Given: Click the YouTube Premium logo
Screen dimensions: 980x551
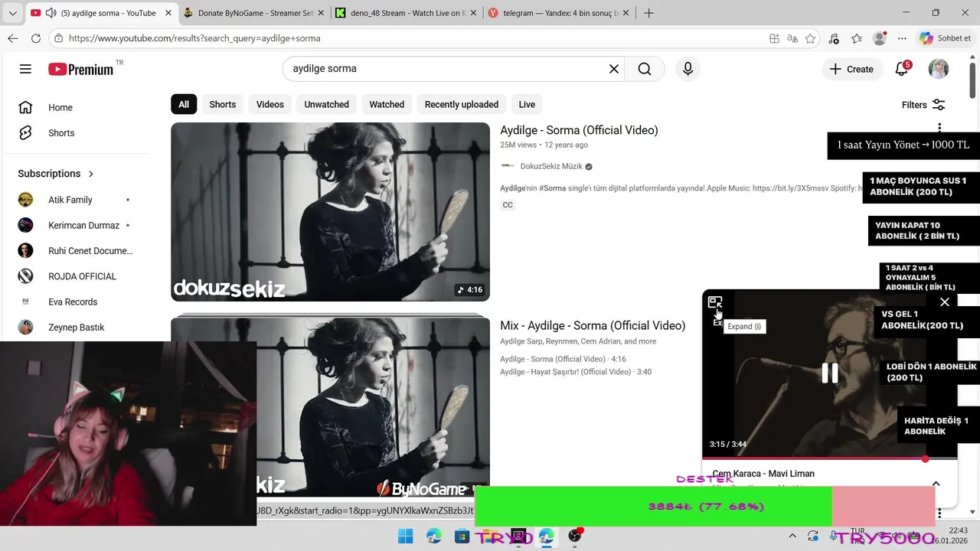Looking at the screenshot, I should pyautogui.click(x=81, y=69).
